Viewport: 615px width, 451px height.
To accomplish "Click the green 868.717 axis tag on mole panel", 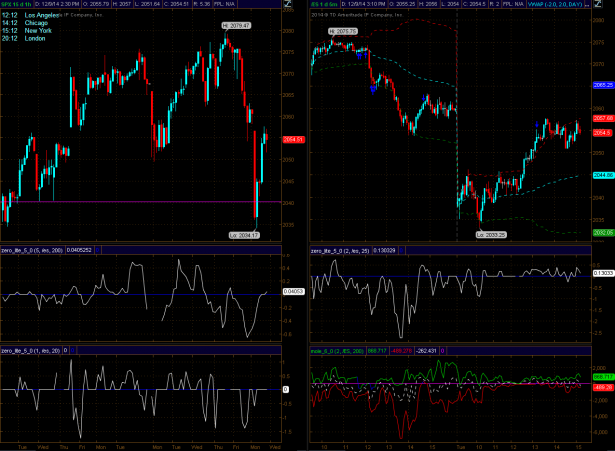I will click(x=603, y=377).
